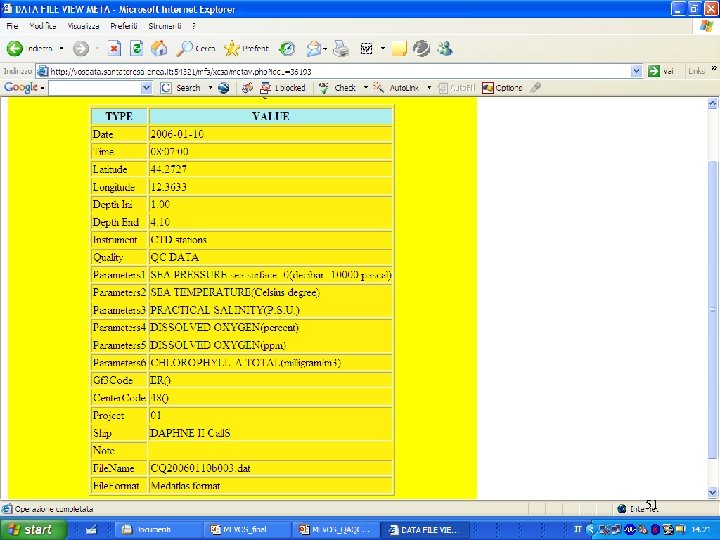Image resolution: width=720 pixels, height=540 pixels.
Task: Switch to the first PowerPoint taskbar item
Action: (246, 529)
